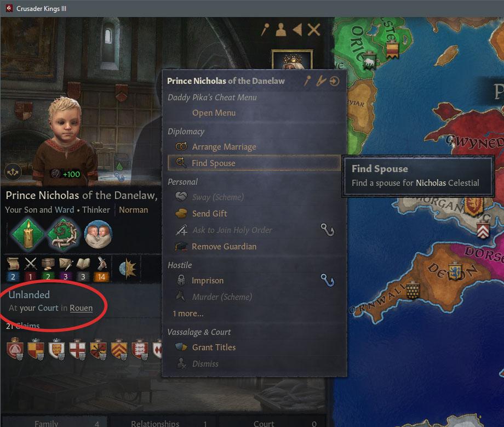Go back using the left arrow icon
Screen dimensions: 504x427
[x=297, y=30]
